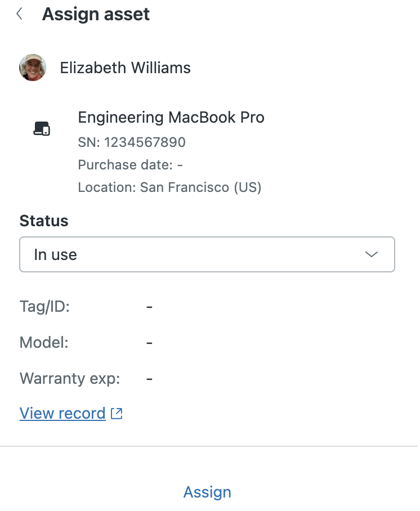The image size is (420, 511).
Task: Click the serial number SN: 1234567890
Action: coord(132,142)
